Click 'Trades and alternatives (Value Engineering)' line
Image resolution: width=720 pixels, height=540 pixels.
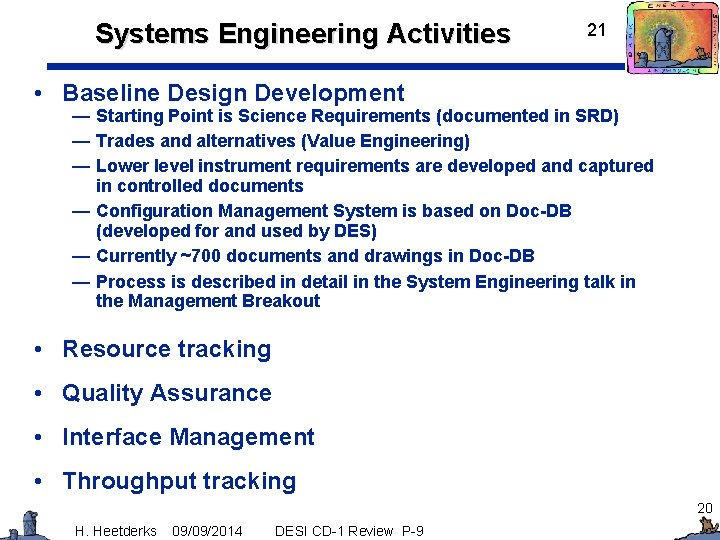coord(282,141)
